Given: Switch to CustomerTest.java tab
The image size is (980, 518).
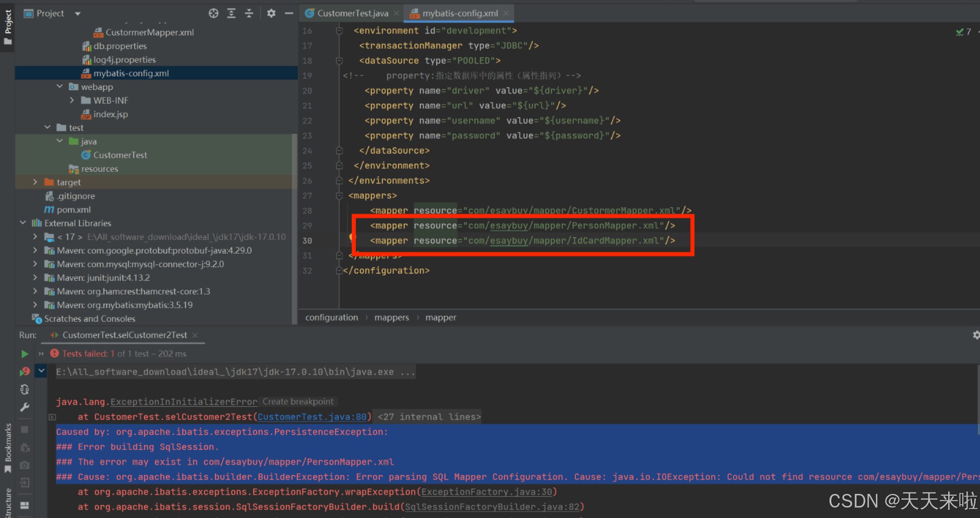Looking at the screenshot, I should (352, 13).
